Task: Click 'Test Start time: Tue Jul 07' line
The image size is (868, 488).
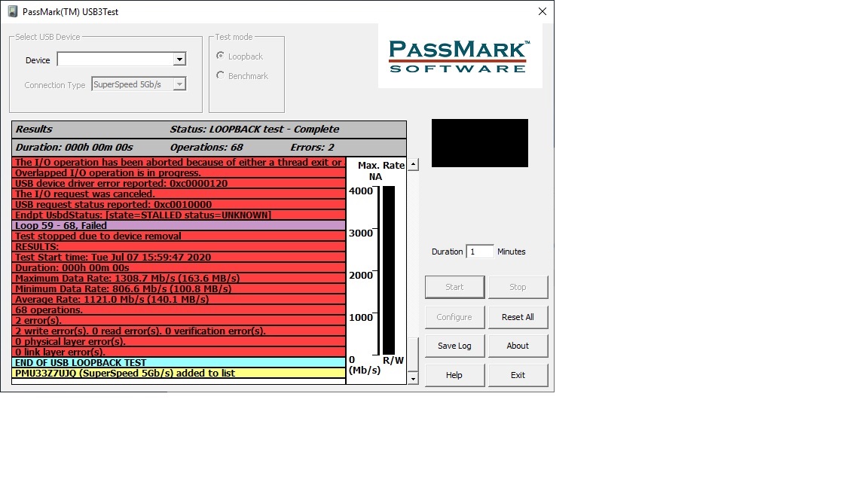Action: (x=179, y=258)
